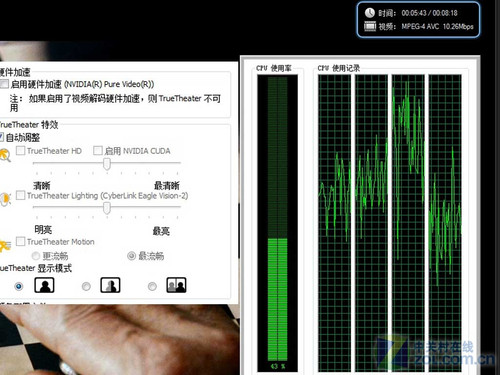Check the TrueTheater HD option
This screenshot has width=500, height=375.
coord(21,151)
